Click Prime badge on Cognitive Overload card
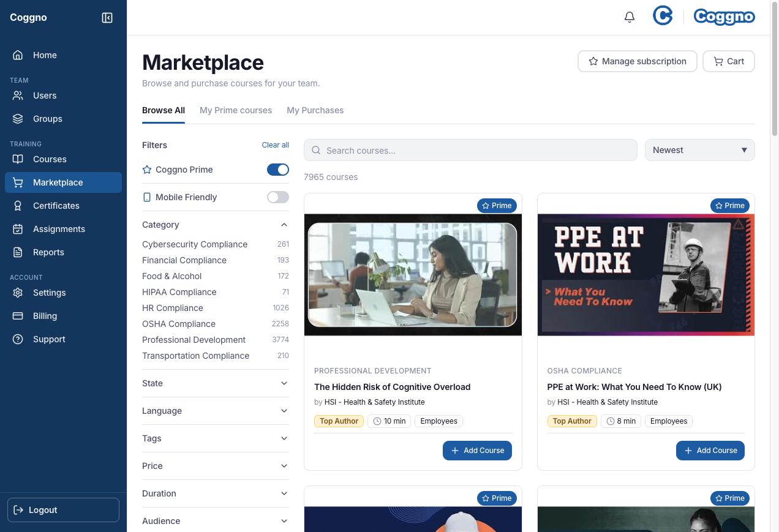The image size is (779, 532). 497,206
